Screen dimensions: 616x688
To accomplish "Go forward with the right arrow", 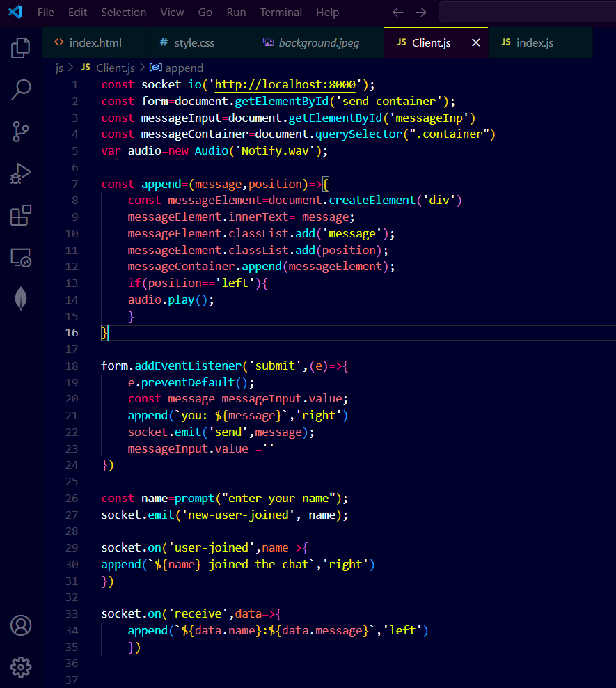I will pos(420,13).
